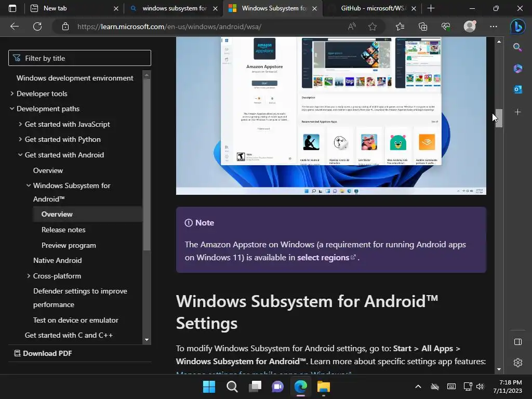Follow the select regions link

326,258
